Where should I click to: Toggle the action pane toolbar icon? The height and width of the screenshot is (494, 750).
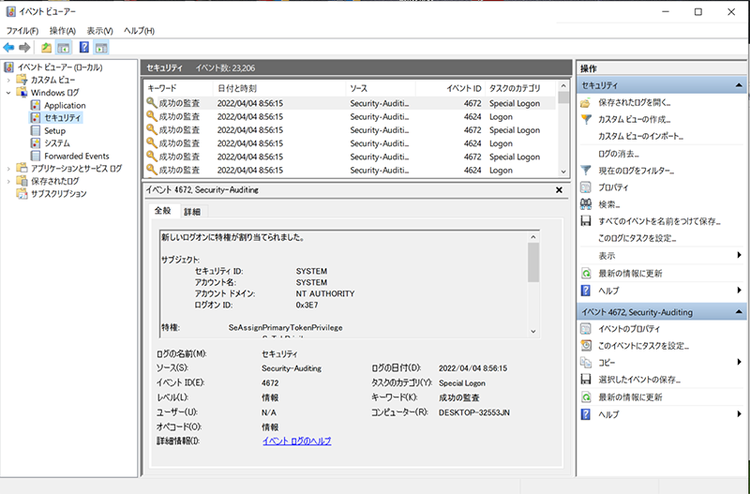(101, 47)
